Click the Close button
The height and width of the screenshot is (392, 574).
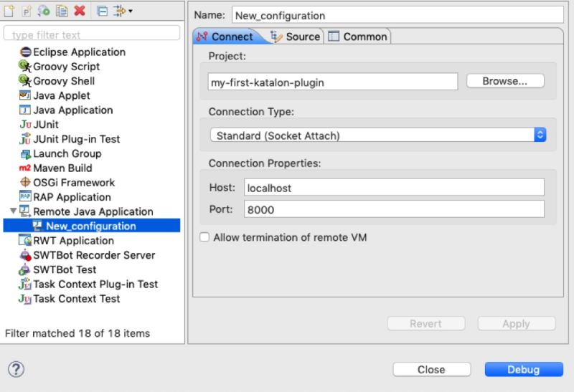coord(431,369)
